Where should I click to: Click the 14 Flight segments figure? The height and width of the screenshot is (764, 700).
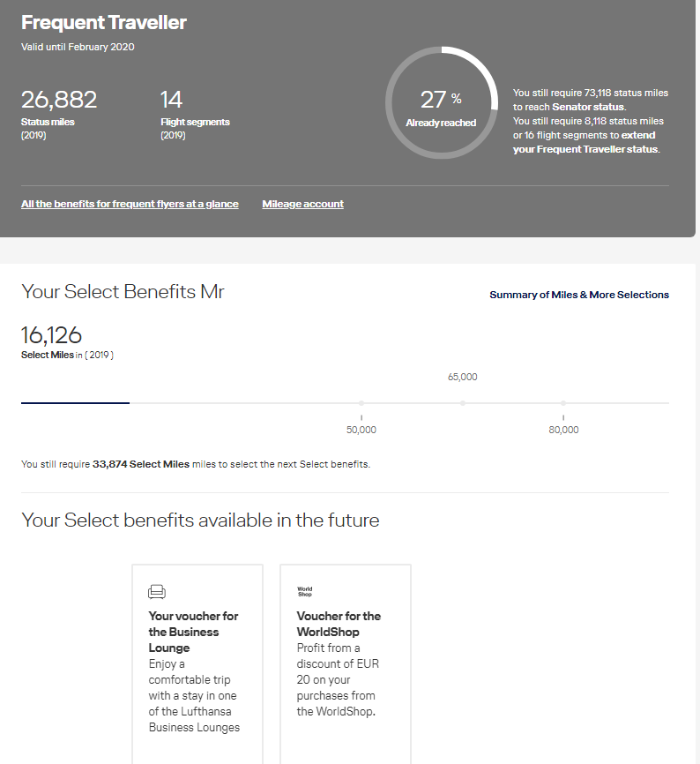[171, 100]
